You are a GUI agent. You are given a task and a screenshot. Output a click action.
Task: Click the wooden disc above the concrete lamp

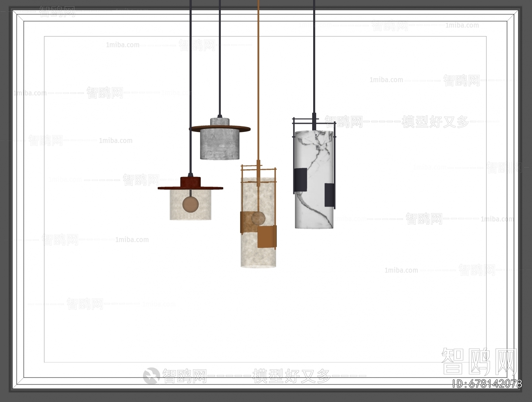point(220,128)
